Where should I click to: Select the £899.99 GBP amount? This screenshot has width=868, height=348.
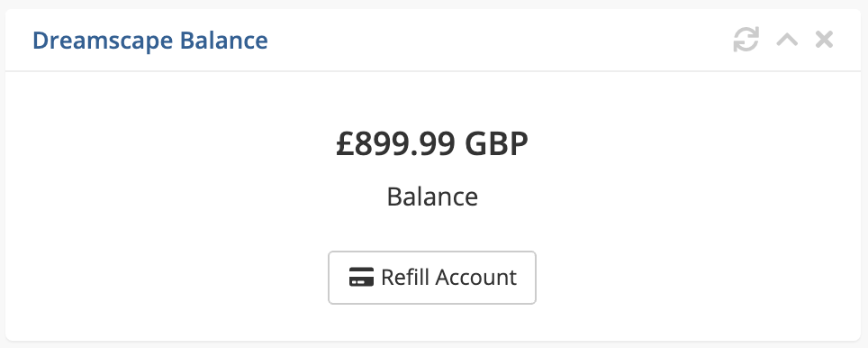(432, 143)
